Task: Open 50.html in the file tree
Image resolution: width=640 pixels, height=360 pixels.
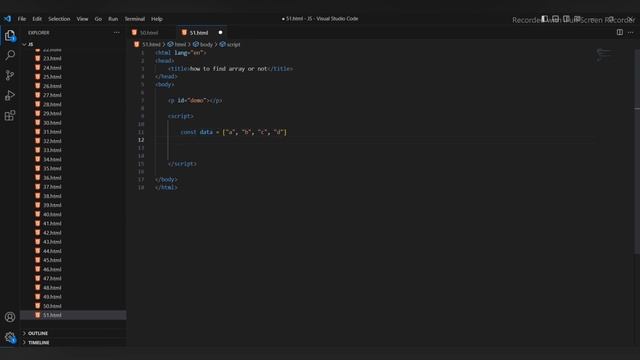Action: (x=52, y=306)
